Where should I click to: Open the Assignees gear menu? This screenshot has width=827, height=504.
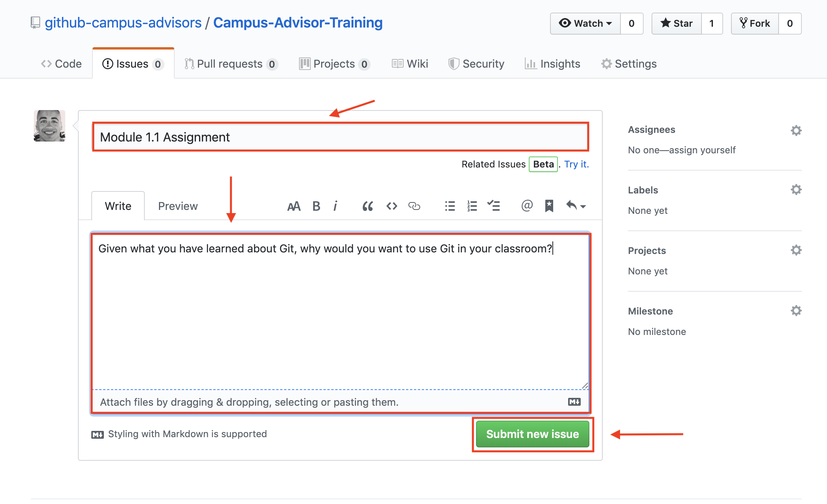coord(796,131)
